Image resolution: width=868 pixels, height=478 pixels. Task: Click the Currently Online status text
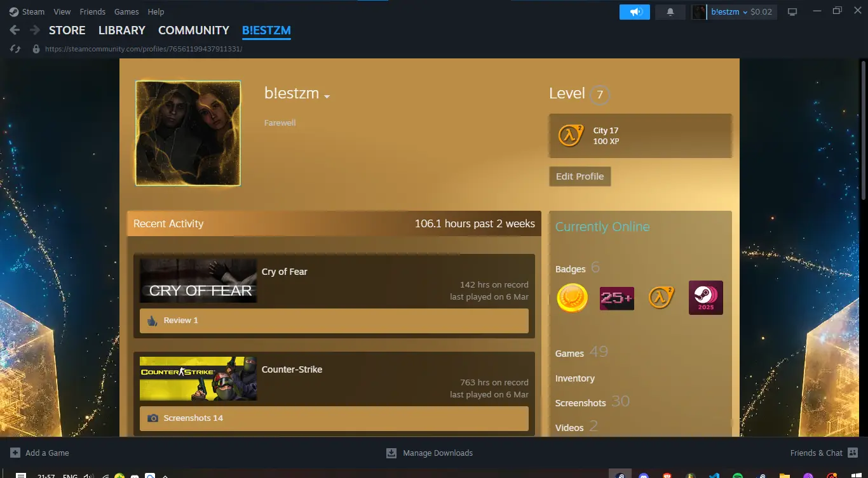coord(602,227)
